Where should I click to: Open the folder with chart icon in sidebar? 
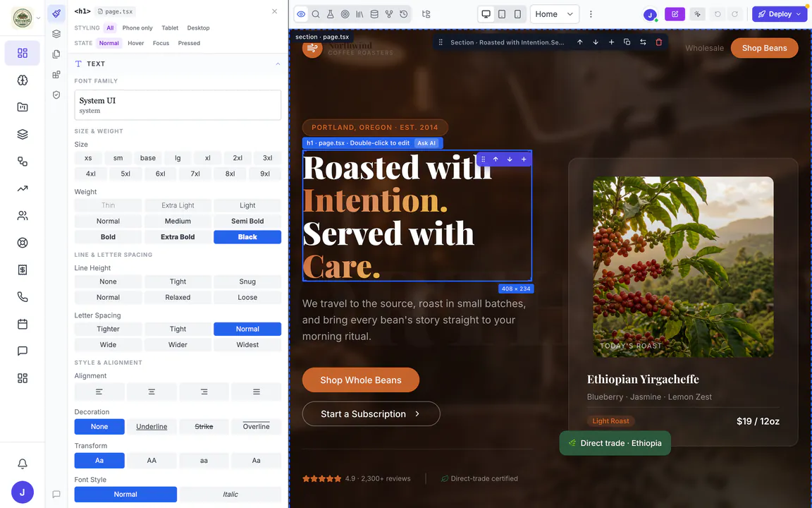pyautogui.click(x=23, y=107)
